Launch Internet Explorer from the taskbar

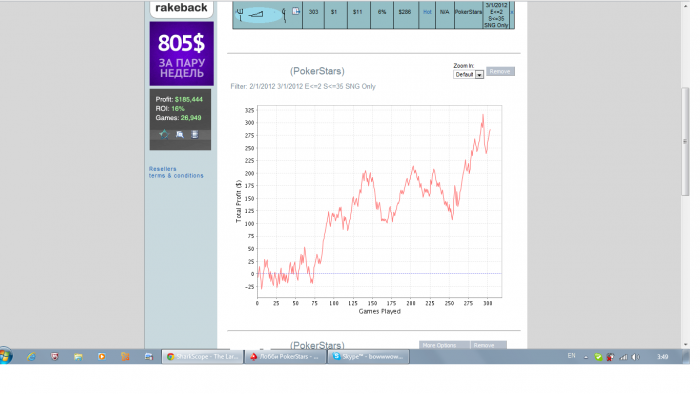tap(31, 357)
